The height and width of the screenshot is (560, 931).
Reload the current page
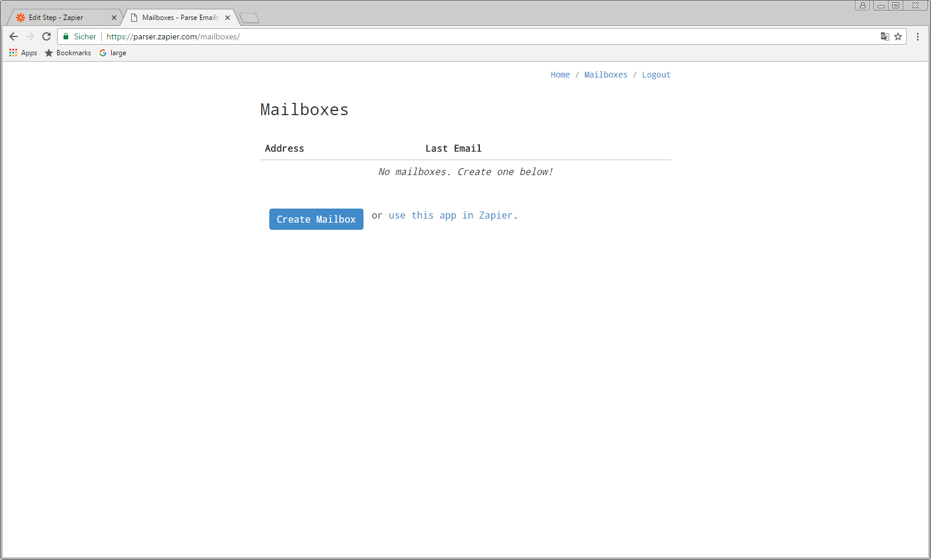coord(46,36)
